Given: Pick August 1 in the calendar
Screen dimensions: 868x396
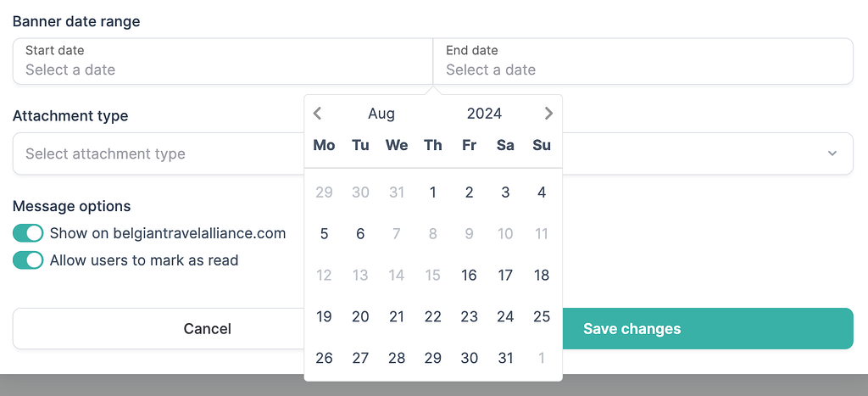Looking at the screenshot, I should pyautogui.click(x=433, y=192).
